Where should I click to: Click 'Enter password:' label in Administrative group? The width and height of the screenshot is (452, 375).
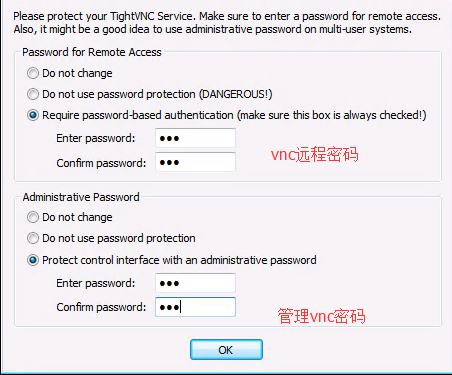pyautogui.click(x=96, y=283)
